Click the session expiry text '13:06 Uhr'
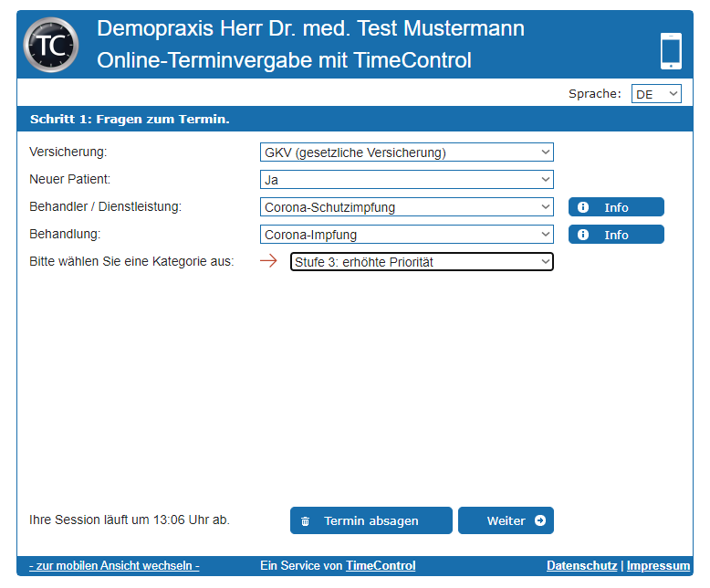The height and width of the screenshot is (588, 710). click(182, 520)
